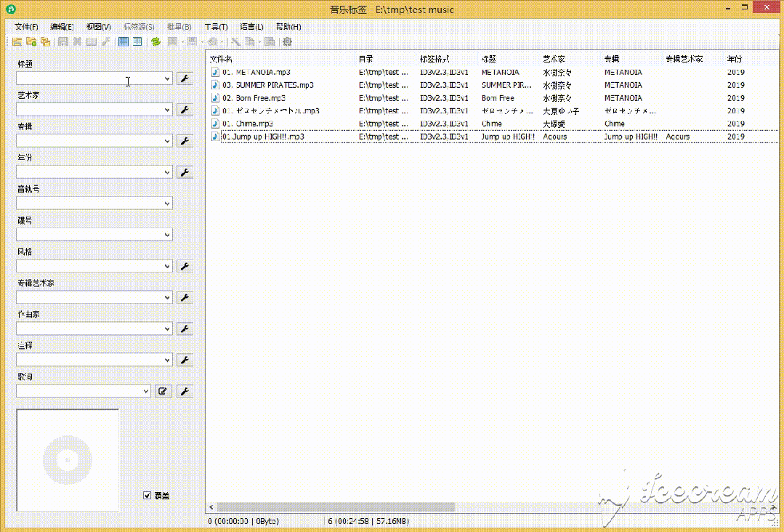Sort files by the 文件名 column header
Screen dimensions: 784x532
tap(222, 59)
